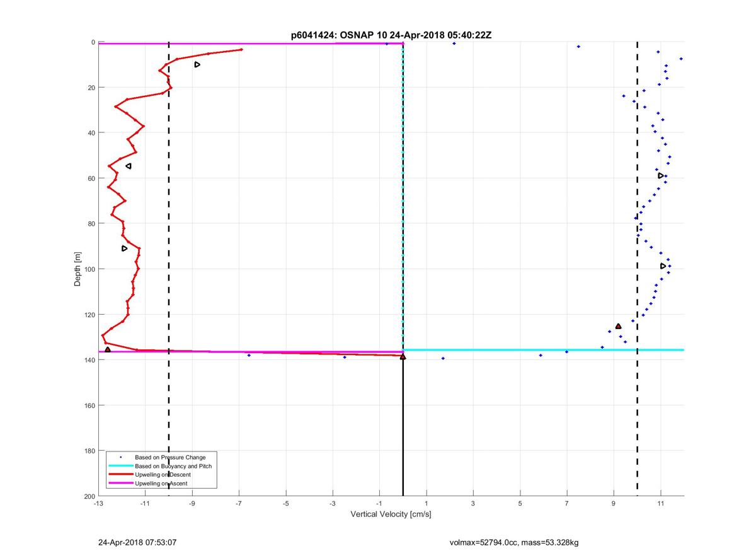756x558 pixels.
Task: Click y-axis tick label 40
Action: 91,133
